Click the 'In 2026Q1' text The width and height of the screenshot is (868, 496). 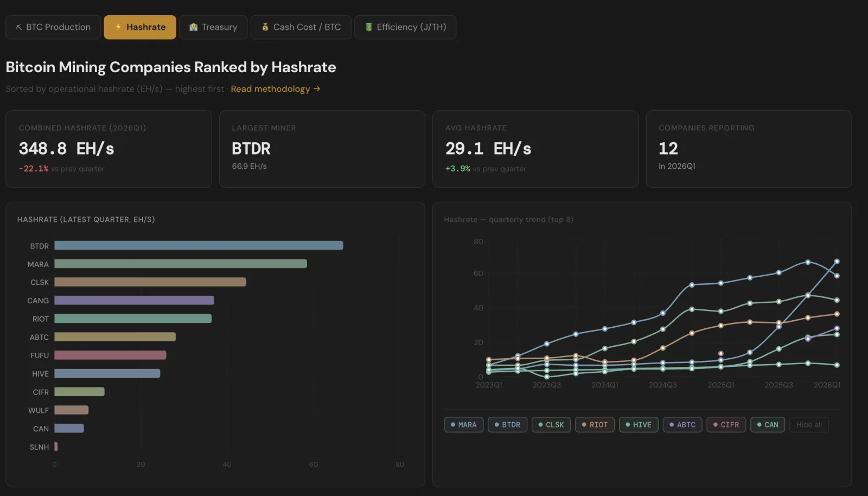point(677,167)
